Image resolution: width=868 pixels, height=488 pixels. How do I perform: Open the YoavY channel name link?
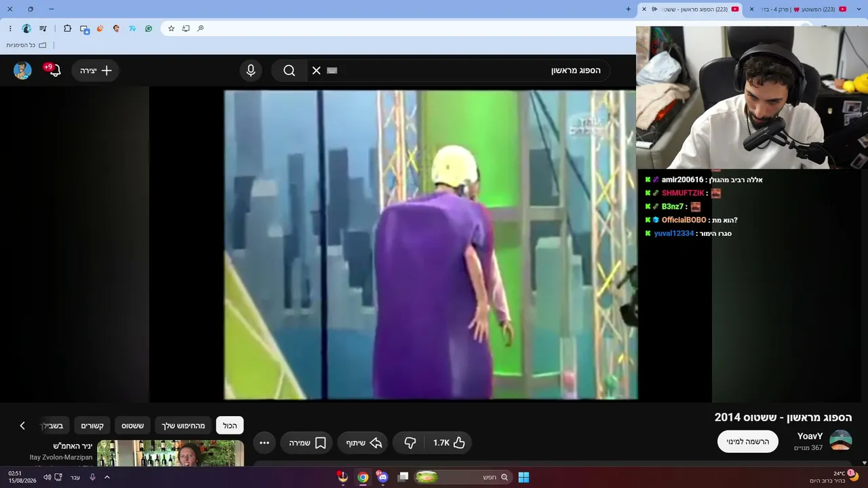(x=810, y=436)
